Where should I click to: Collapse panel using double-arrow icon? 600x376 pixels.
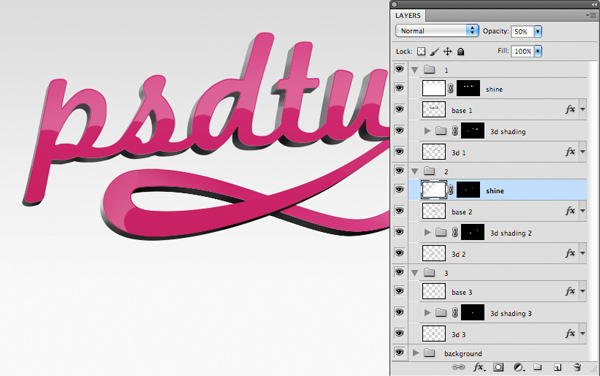pos(594,4)
